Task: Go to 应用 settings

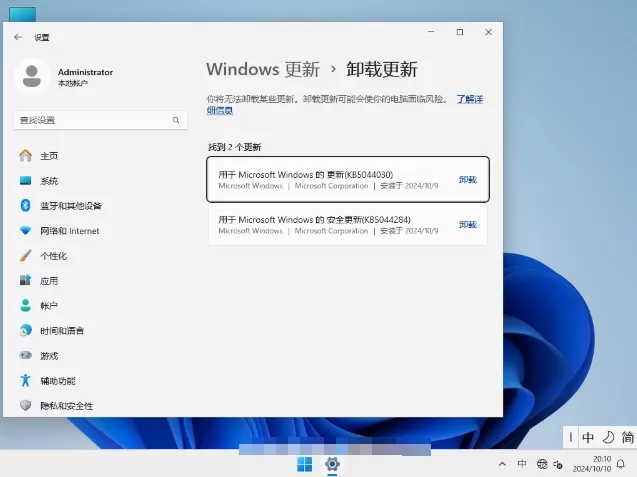Action: [49, 281]
